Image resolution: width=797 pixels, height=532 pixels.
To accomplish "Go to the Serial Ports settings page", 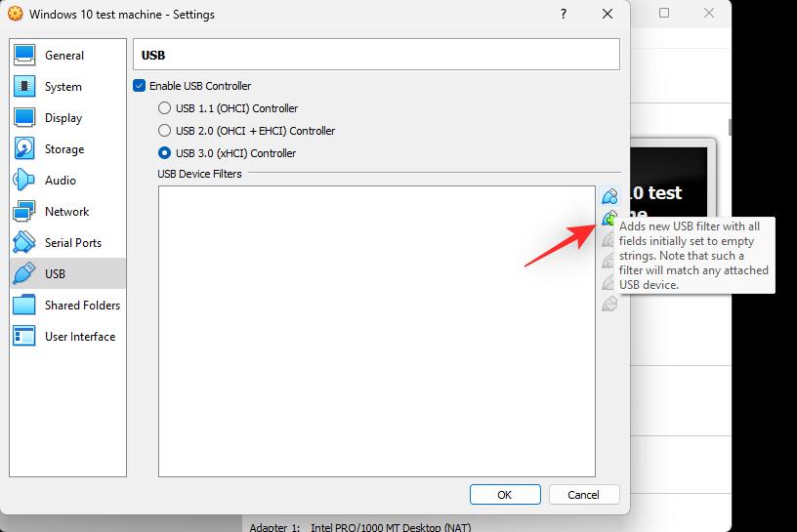I will pos(67,243).
